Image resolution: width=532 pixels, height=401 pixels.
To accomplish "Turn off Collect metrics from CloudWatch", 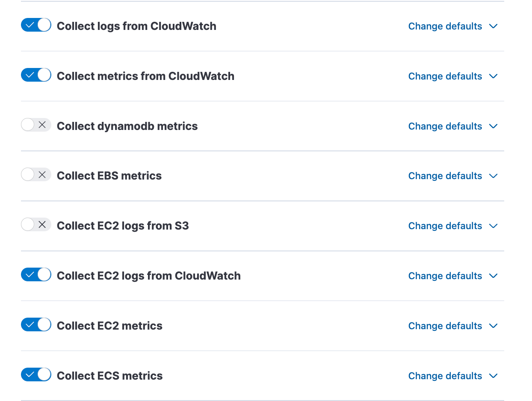I will click(x=36, y=75).
